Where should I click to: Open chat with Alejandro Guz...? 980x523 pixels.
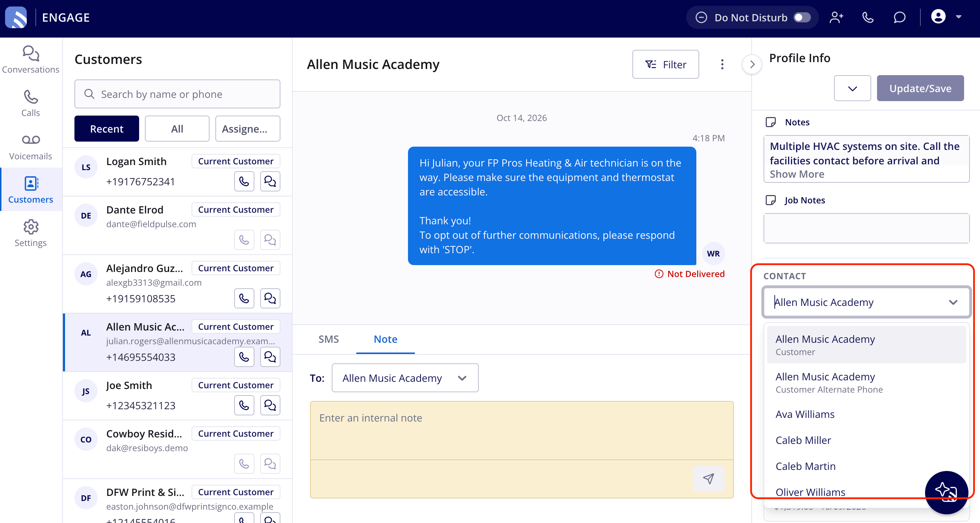point(270,299)
